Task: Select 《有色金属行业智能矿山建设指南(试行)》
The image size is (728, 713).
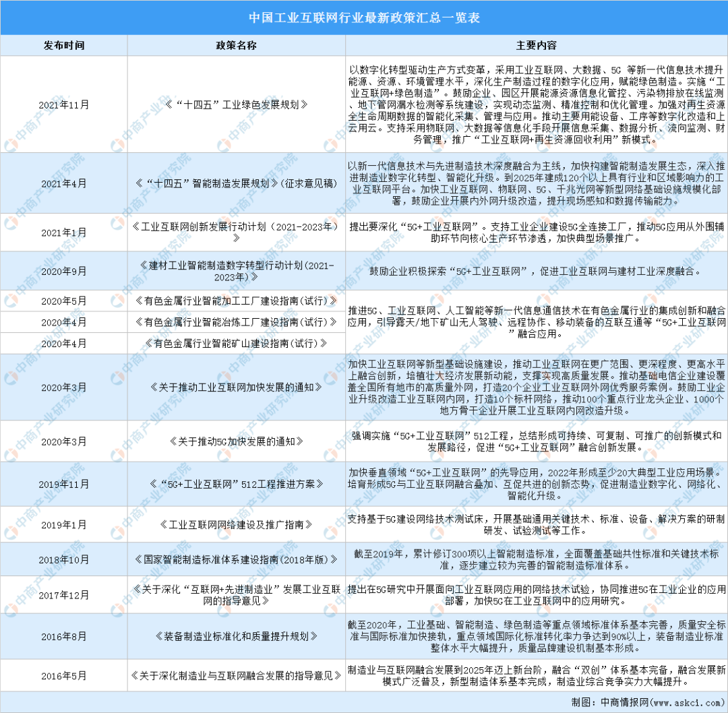Action: point(236,344)
